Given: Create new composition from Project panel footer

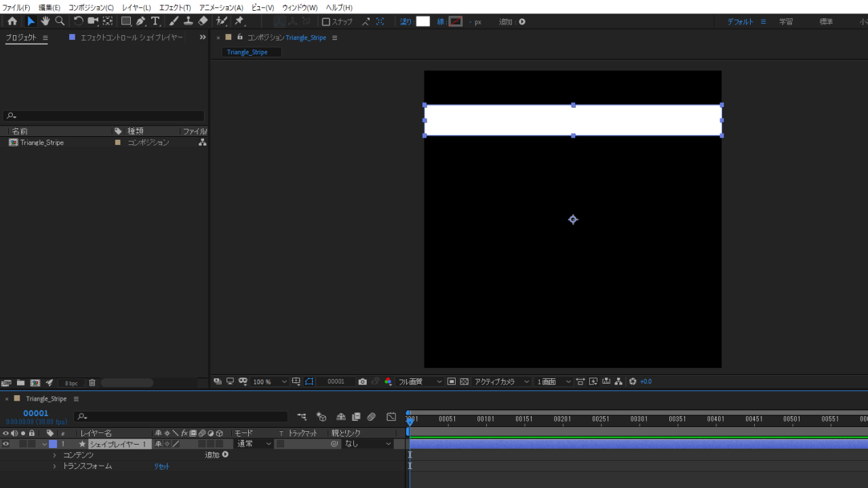Looking at the screenshot, I should click(35, 383).
